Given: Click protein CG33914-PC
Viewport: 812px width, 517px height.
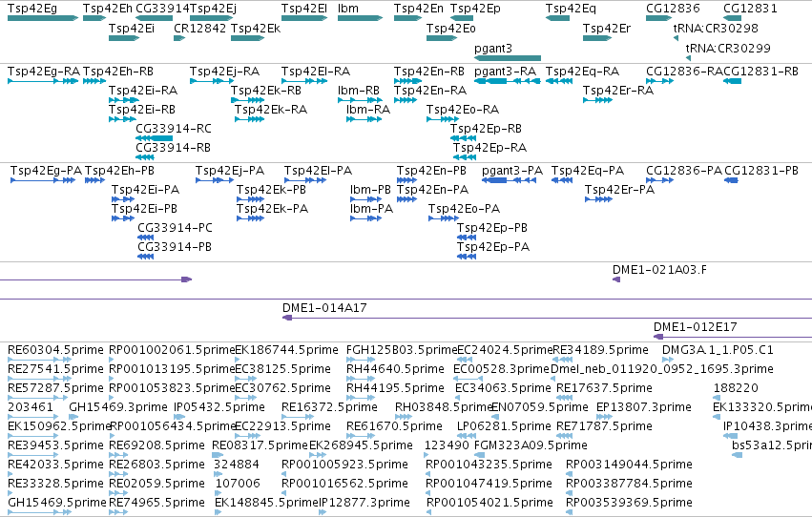Looking at the screenshot, I should tap(175, 228).
